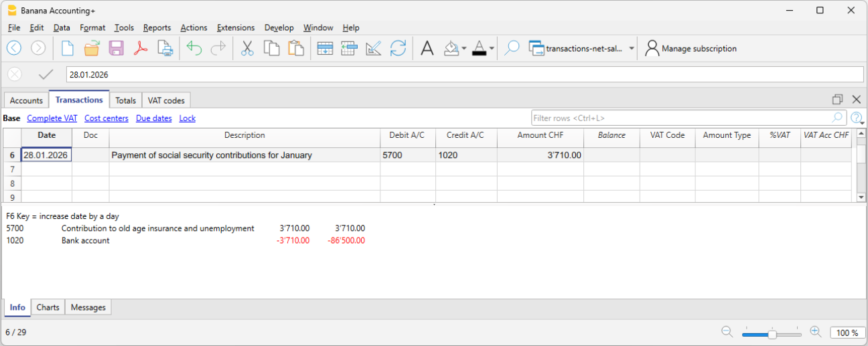The height and width of the screenshot is (346, 868).
Task: Restore the document window with the overlapping squares icon
Action: click(837, 99)
